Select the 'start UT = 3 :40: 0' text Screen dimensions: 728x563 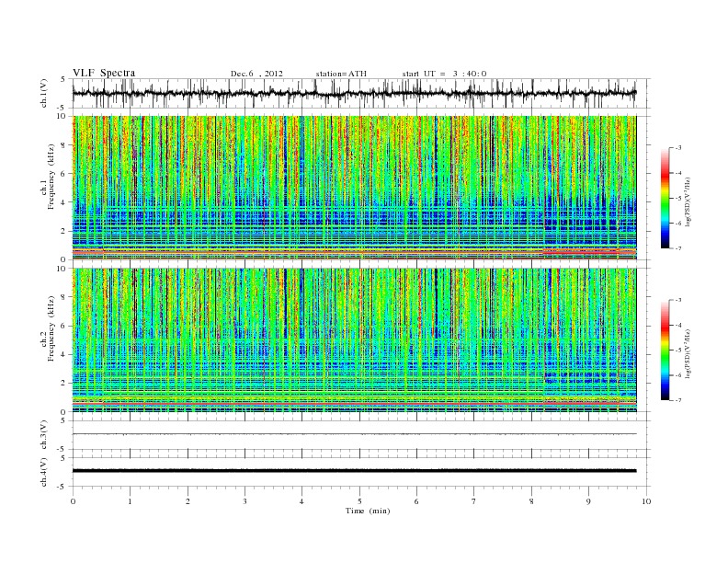444,74
